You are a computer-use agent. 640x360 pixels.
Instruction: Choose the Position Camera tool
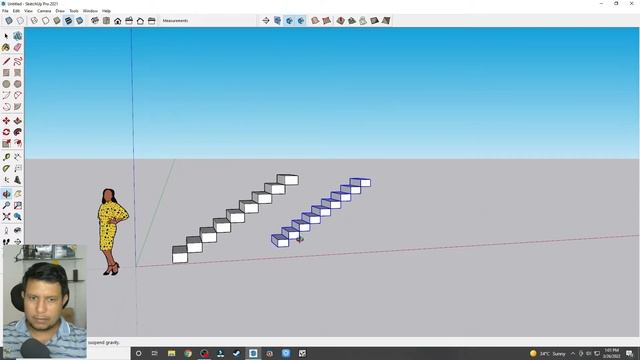point(6,231)
